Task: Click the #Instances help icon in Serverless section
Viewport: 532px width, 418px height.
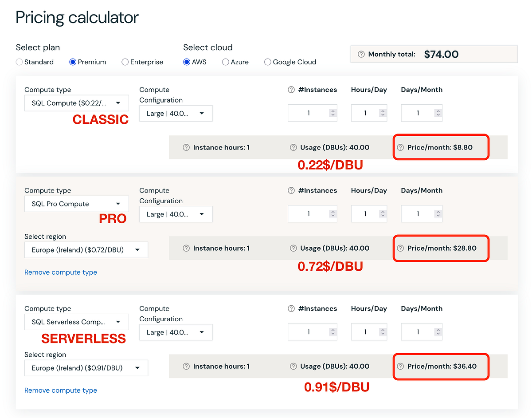Action: 291,308
